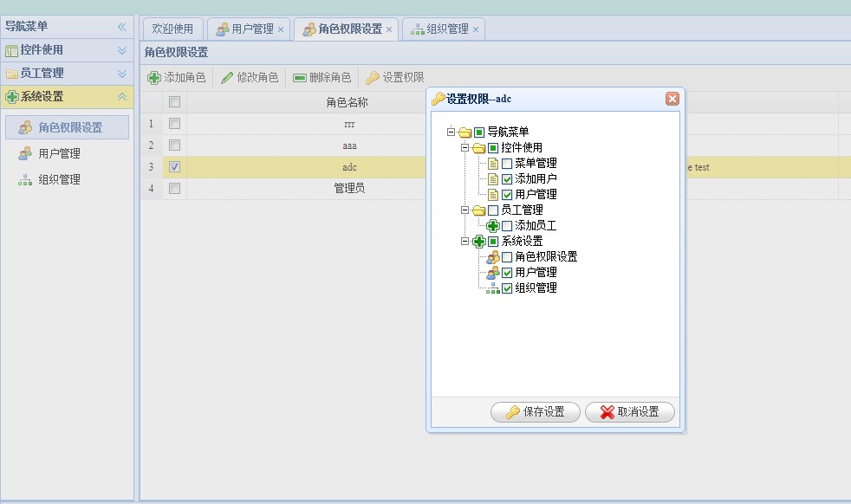Click the green plus icon of 添加角色
851x504 pixels.
[x=154, y=78]
